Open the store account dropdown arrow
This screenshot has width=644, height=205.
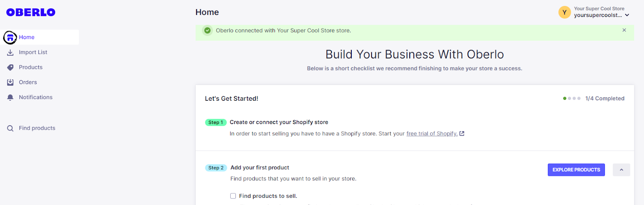627,15
